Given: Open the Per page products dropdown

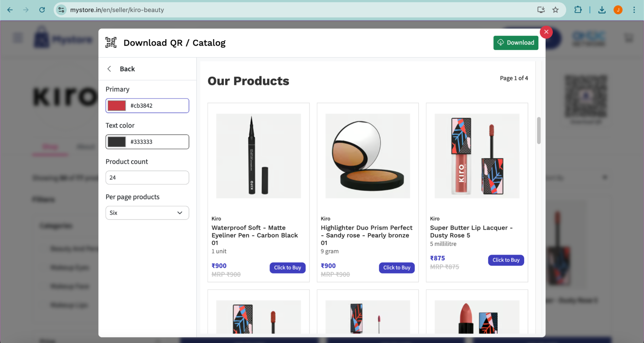Looking at the screenshot, I should click(x=147, y=213).
